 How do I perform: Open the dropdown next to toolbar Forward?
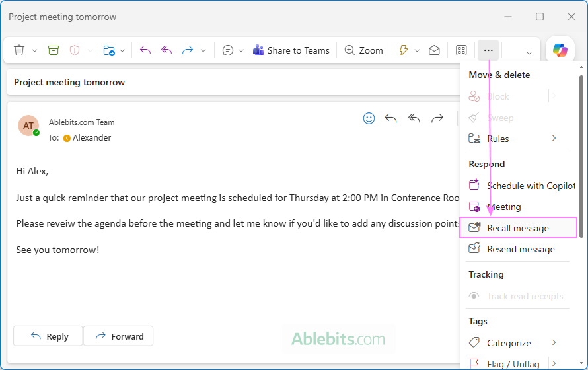pos(203,50)
